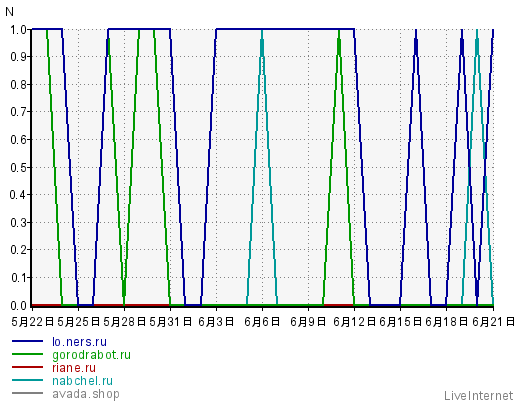520x405 pixels.
Task: Click the 6月6日 date label
Action: (x=262, y=322)
